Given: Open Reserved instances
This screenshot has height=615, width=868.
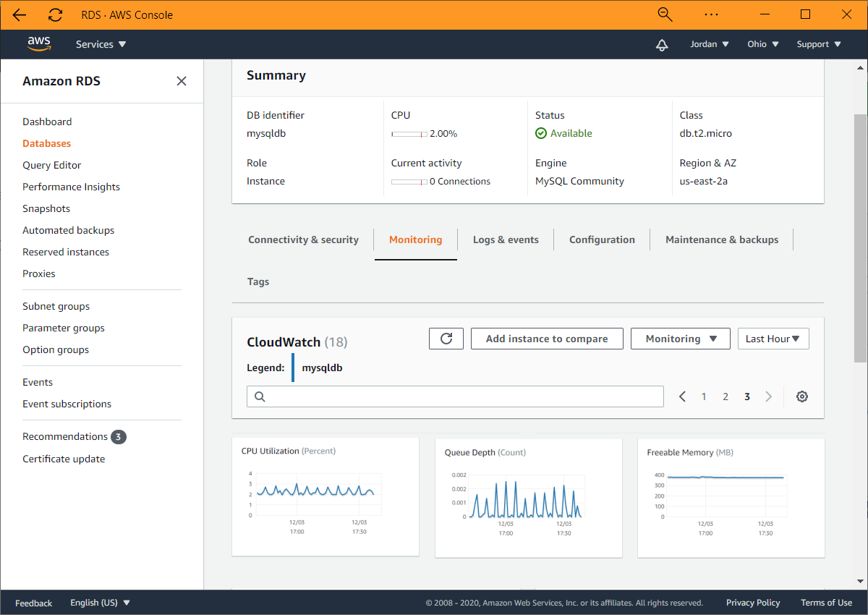Looking at the screenshot, I should (66, 252).
